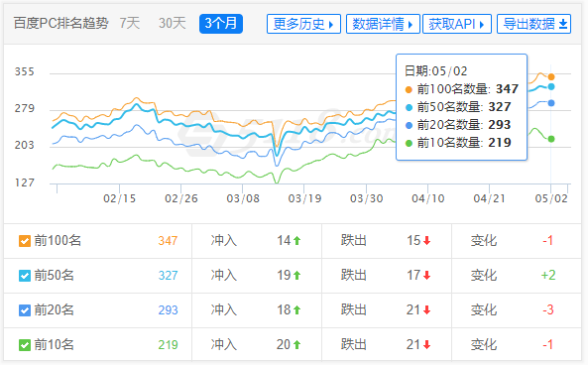
Task: Click the 03/19 date label on axis
Action: (304, 198)
